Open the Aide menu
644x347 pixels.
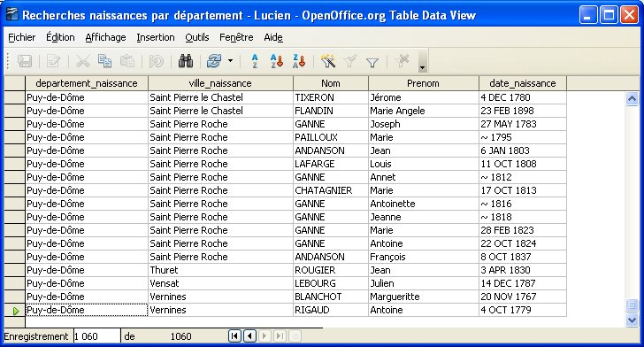(x=273, y=37)
